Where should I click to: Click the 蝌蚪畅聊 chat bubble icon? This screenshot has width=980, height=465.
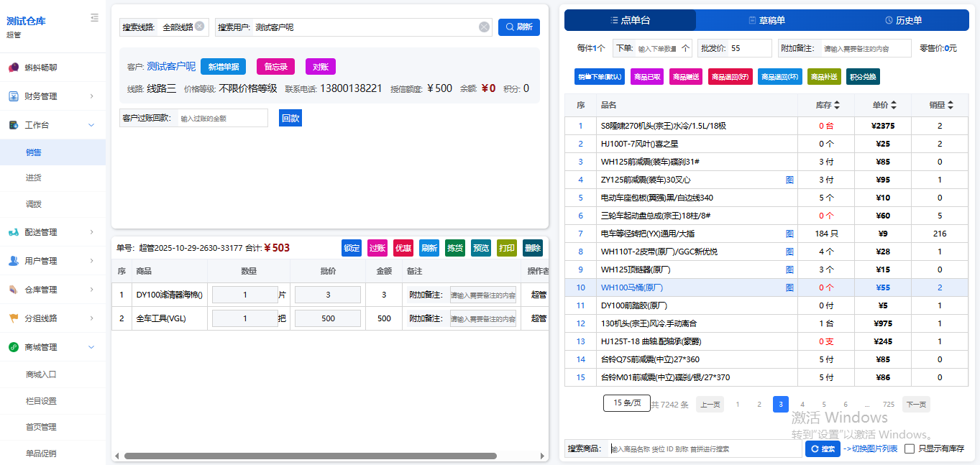point(14,68)
